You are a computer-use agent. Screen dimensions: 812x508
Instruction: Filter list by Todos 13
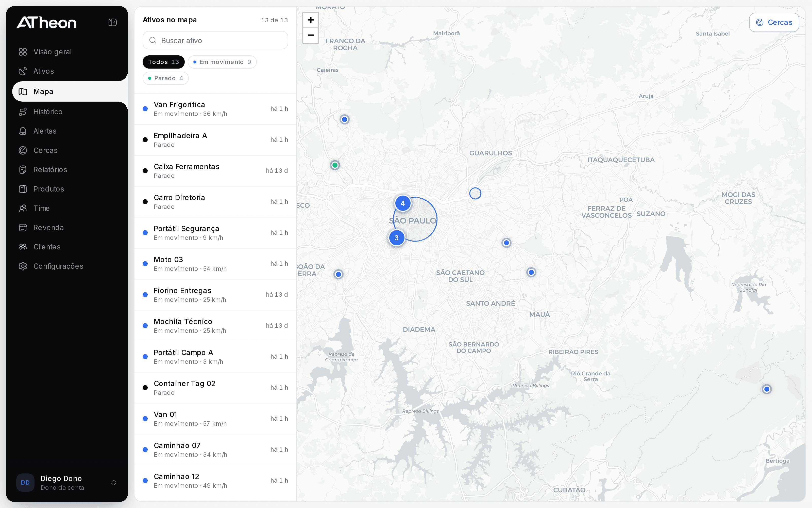[163, 62]
